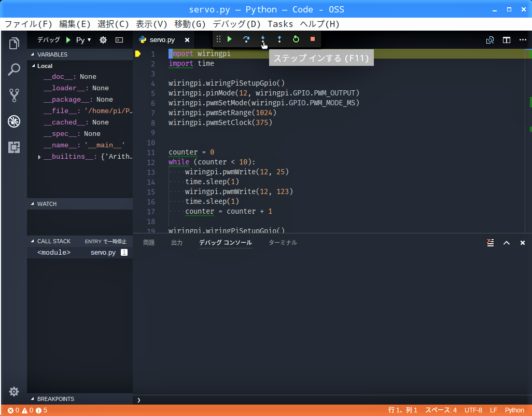Click the debug console input field
Image resolution: width=532 pixels, height=416 pixels.
pyautogui.click(x=332, y=400)
